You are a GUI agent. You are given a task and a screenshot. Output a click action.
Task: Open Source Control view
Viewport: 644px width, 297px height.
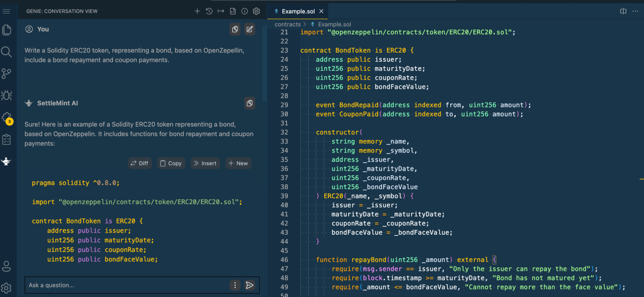coord(7,74)
